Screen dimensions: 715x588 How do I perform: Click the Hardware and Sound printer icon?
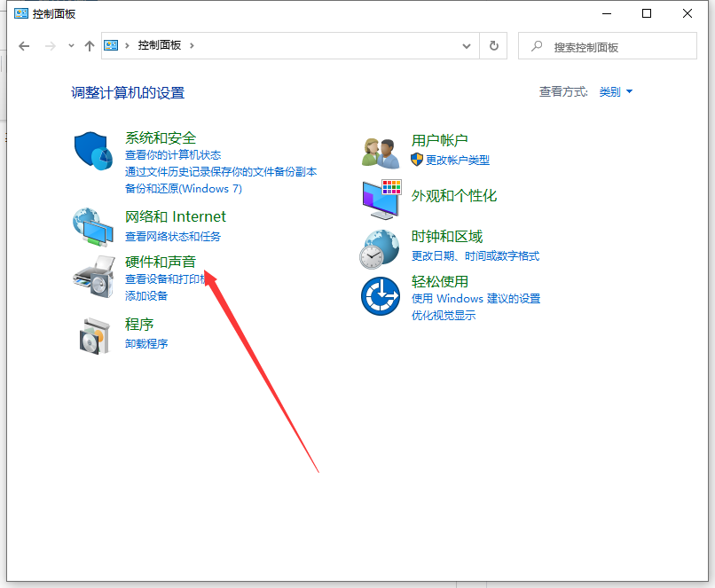pos(93,276)
